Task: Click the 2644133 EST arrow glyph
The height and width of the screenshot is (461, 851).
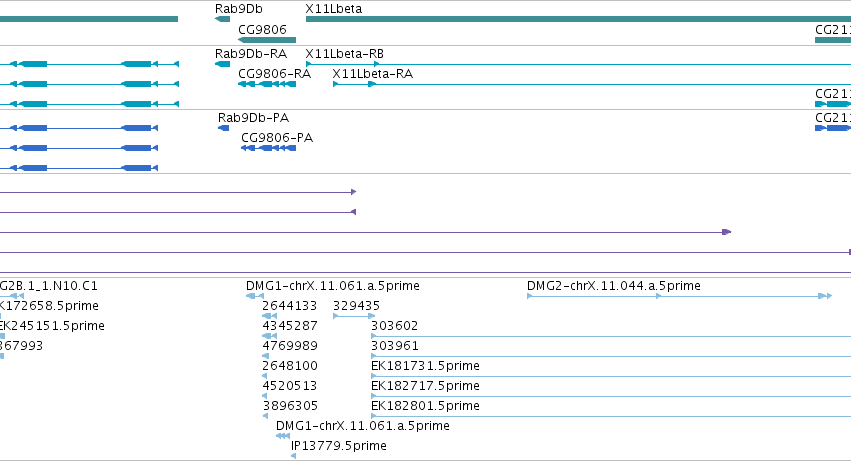Action: (270, 316)
